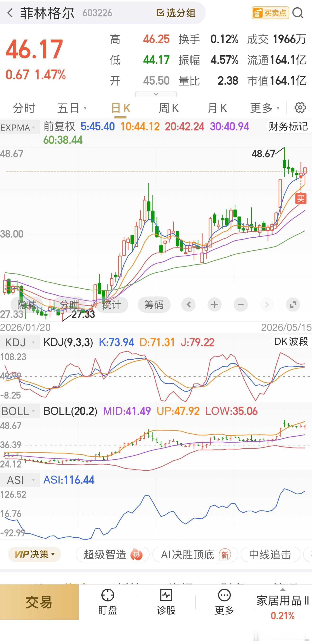
Task: Zoom out chart with minus icon
Action: coord(241,305)
